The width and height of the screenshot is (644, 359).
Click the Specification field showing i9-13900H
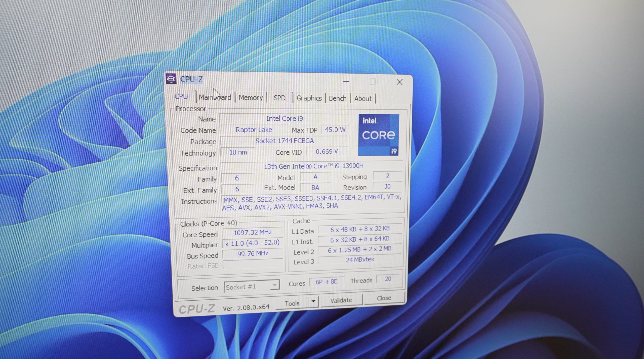point(313,166)
